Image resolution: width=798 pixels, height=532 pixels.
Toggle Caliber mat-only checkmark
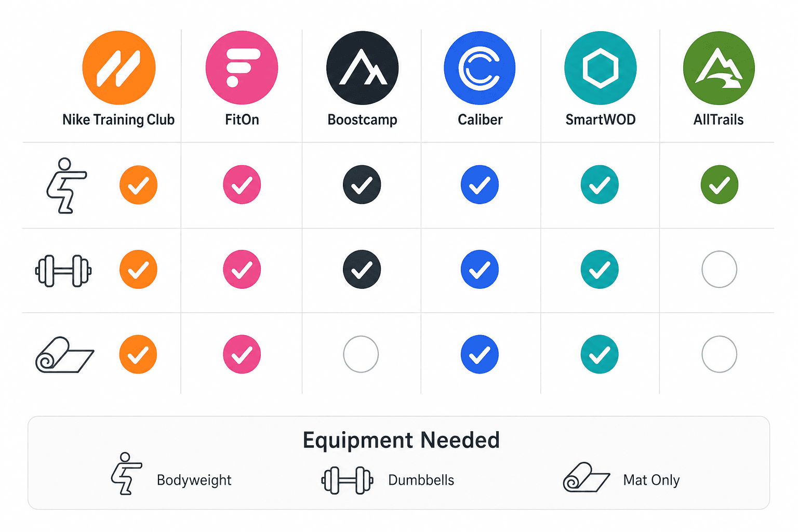[480, 354]
